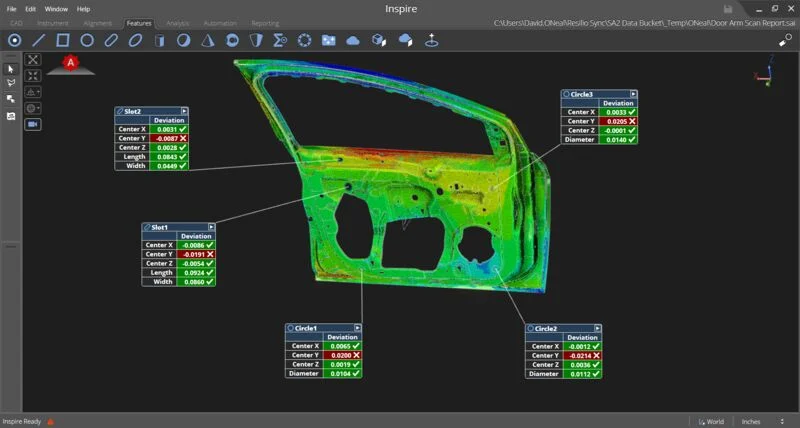800x428 pixels.
Task: Select the Sphere feature tool
Action: [184, 40]
